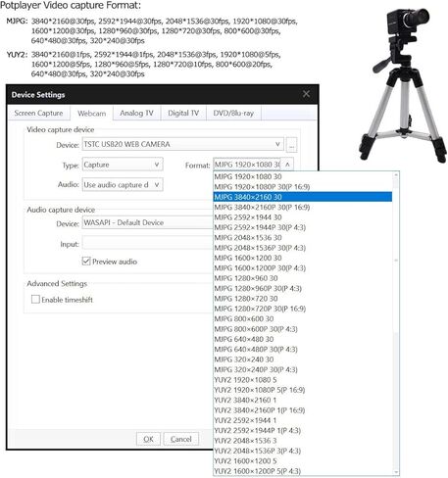
Task: Select YUY2 1600×1200 5 format
Action: point(303,461)
